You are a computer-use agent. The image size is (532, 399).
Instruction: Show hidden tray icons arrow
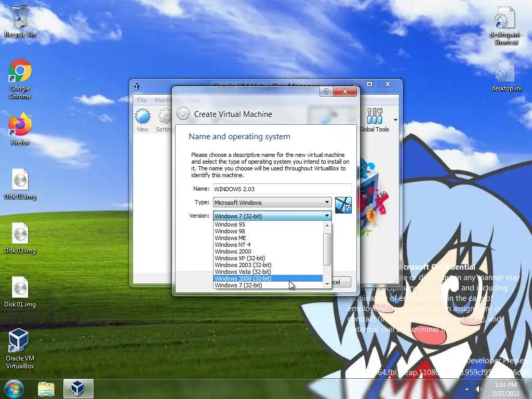coord(467,389)
